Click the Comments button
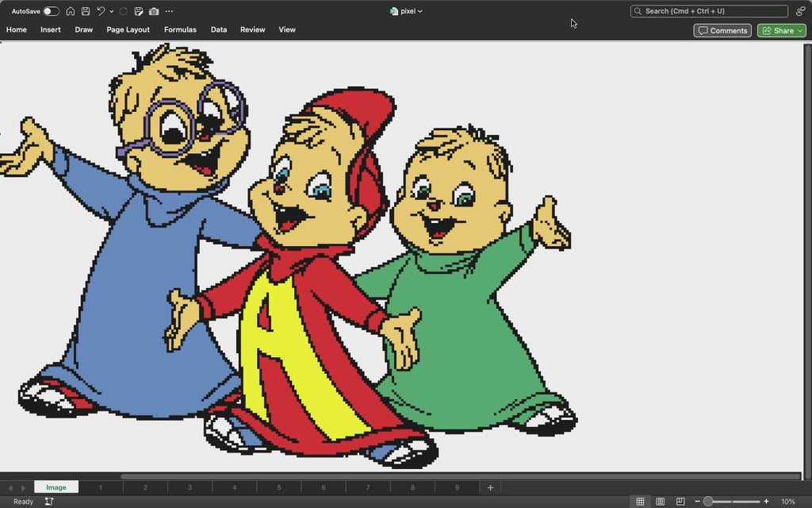The width and height of the screenshot is (812, 508). point(722,29)
